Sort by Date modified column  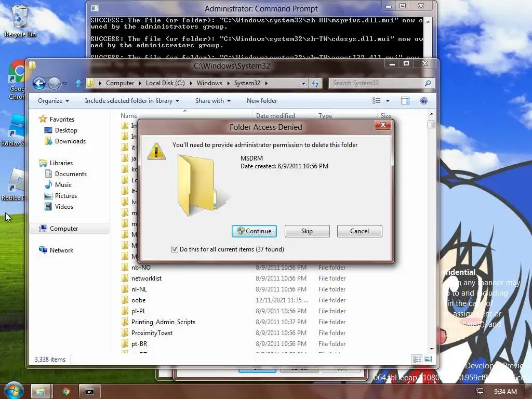pyautogui.click(x=275, y=116)
